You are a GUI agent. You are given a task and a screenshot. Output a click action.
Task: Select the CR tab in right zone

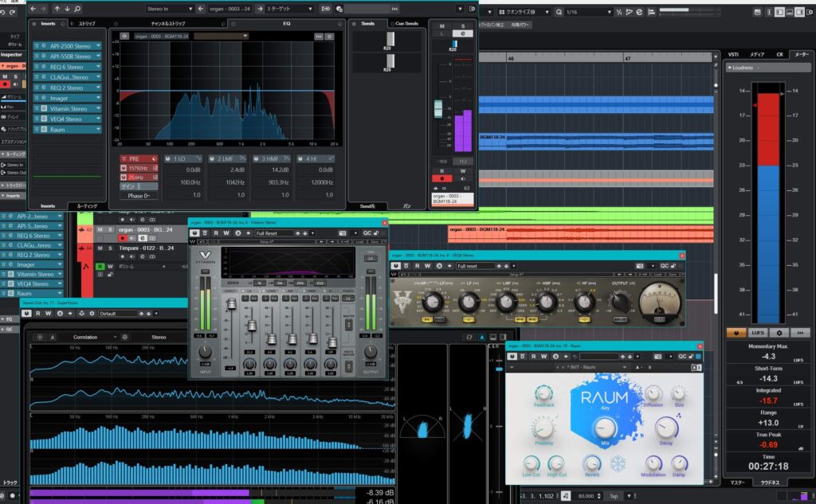pos(780,54)
